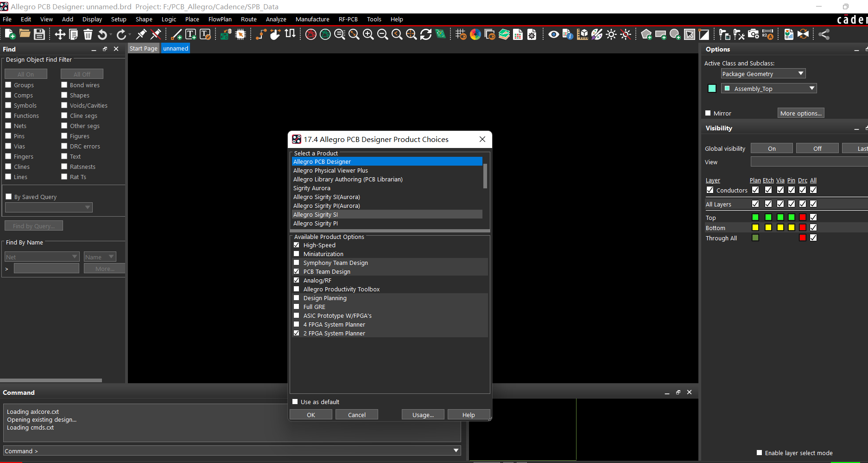Click the red Unrats All icon
The image size is (868, 463).
point(311,34)
